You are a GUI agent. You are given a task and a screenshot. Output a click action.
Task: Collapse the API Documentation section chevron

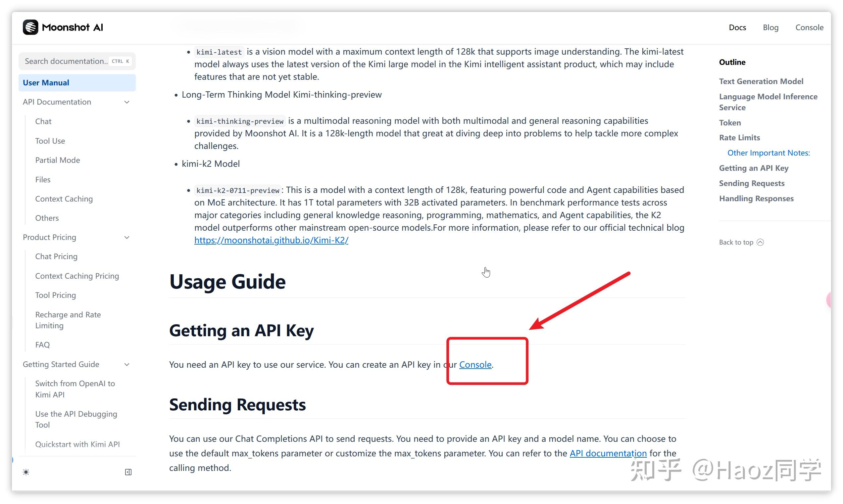pos(127,102)
